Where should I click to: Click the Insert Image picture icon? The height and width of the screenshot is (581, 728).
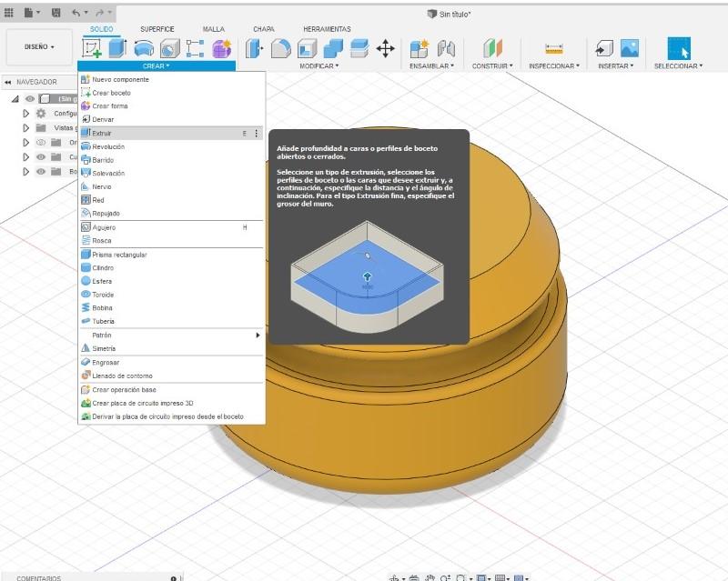click(x=630, y=48)
